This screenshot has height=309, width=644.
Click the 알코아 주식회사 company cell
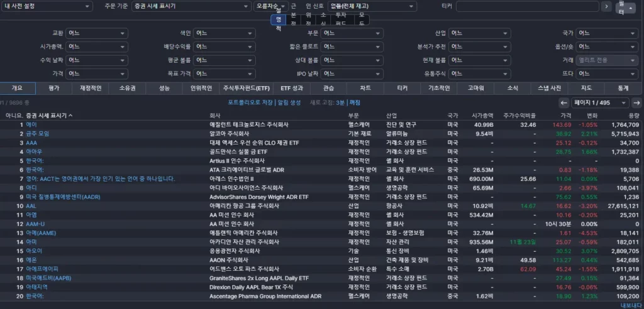click(x=229, y=134)
